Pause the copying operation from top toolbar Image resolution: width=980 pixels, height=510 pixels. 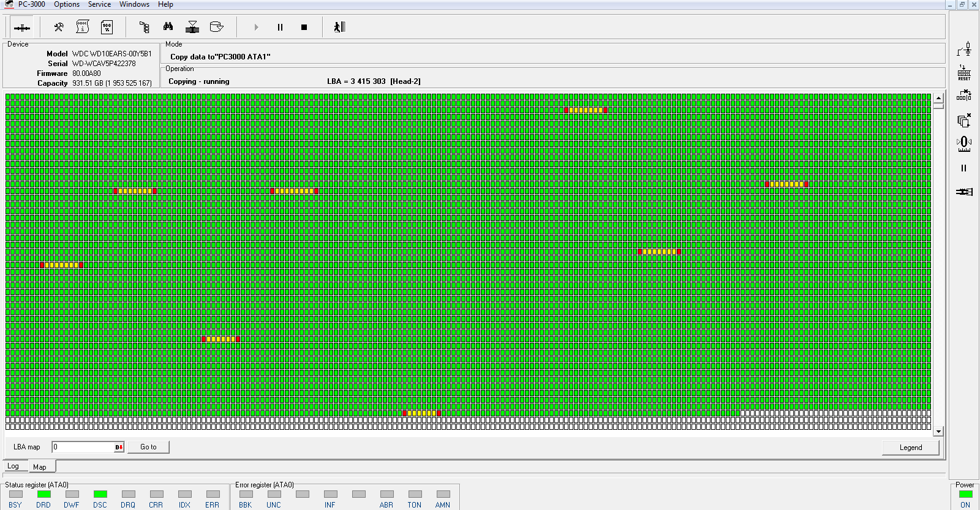[x=280, y=27]
